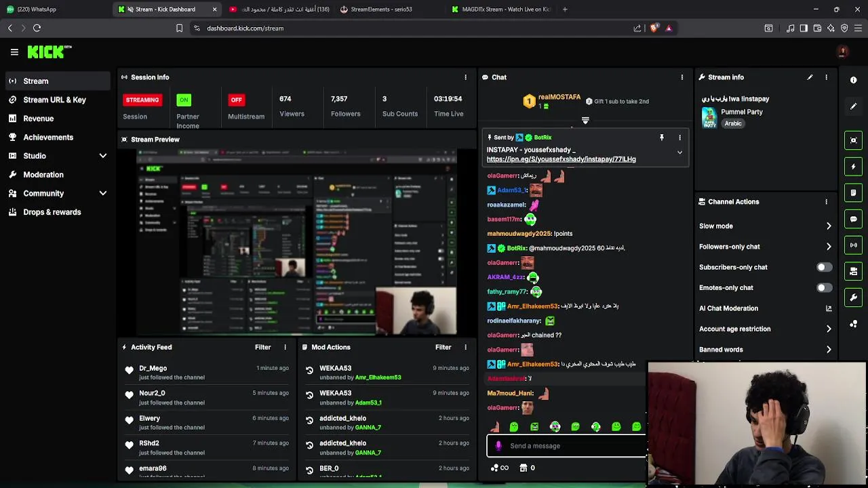Expand the Studio sidebar section
This screenshot has height=488, width=868.
[58, 156]
